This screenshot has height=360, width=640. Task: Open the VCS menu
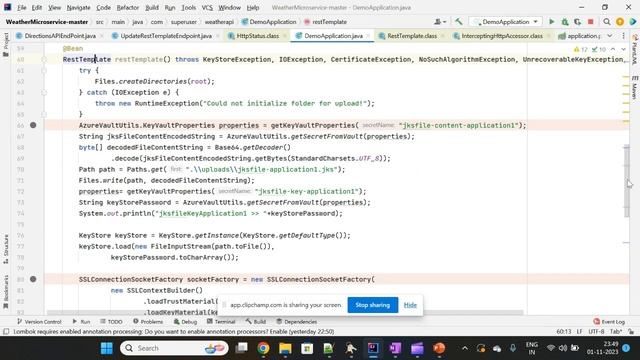click(207, 7)
